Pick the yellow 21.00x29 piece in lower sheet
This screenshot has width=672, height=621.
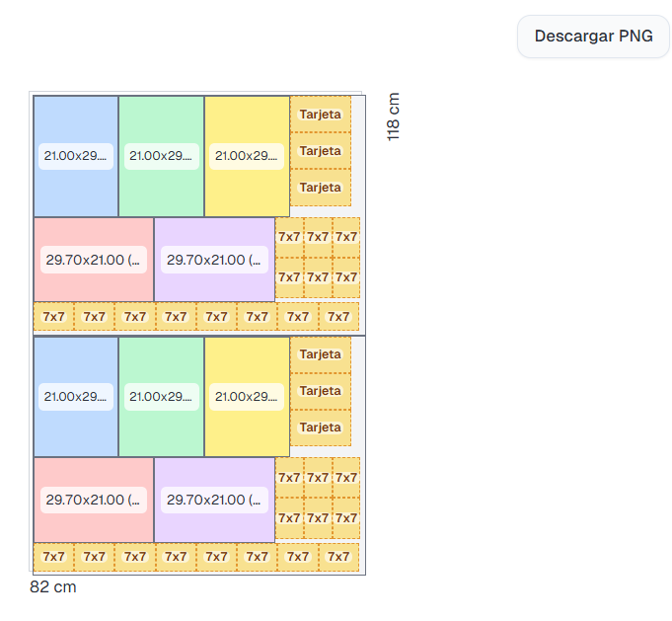pos(247,396)
